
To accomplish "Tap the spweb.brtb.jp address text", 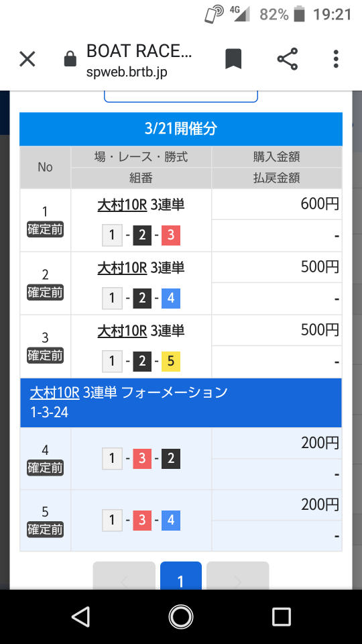I will (x=127, y=72).
